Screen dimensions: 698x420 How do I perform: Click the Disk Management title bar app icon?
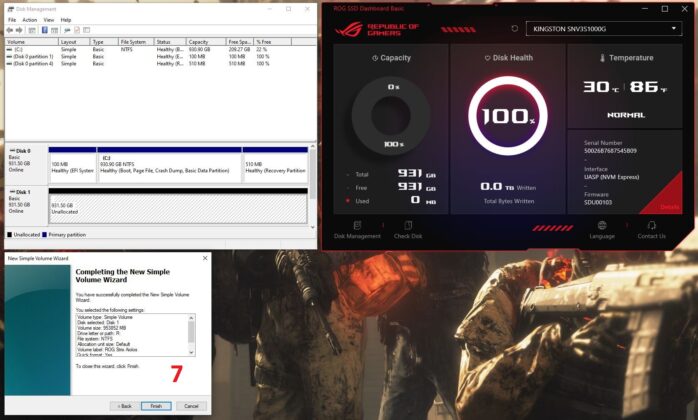pyautogui.click(x=11, y=9)
